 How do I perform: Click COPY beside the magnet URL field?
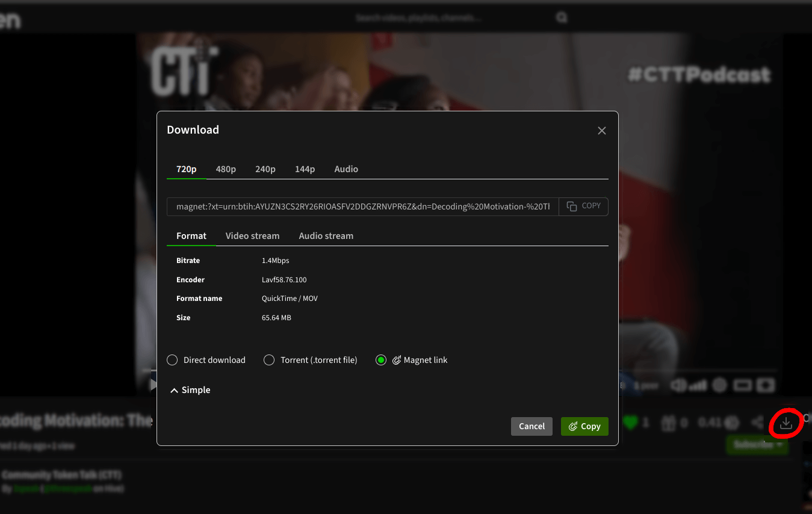584,206
